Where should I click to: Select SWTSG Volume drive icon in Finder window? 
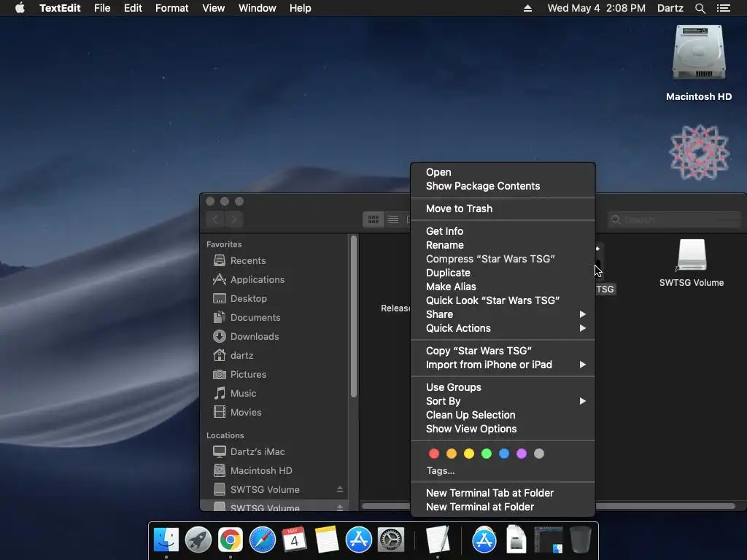(692, 255)
